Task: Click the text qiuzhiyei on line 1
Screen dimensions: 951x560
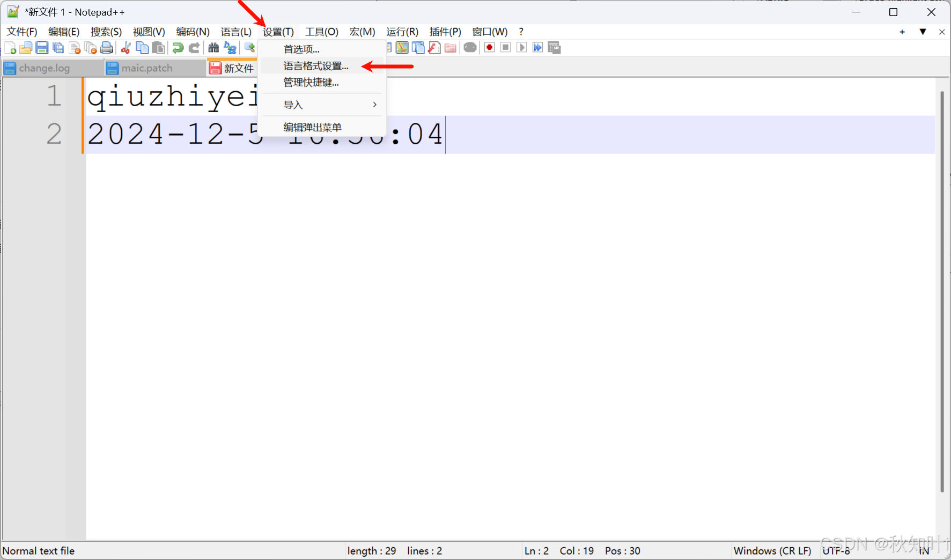Action: click(173, 97)
